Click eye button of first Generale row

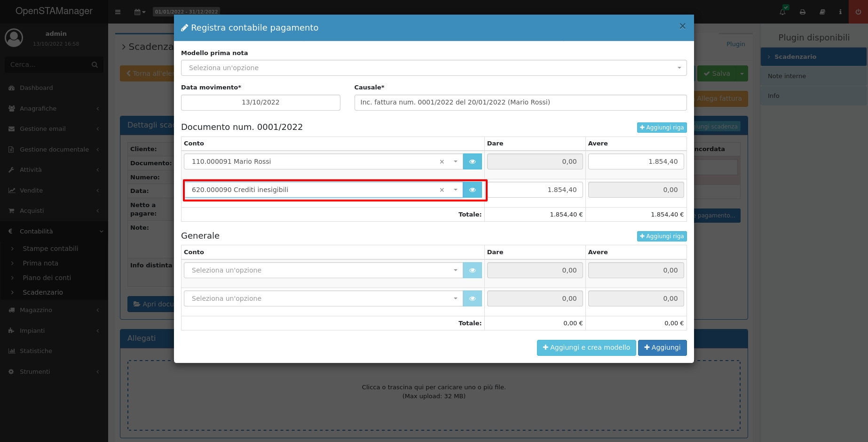point(472,270)
